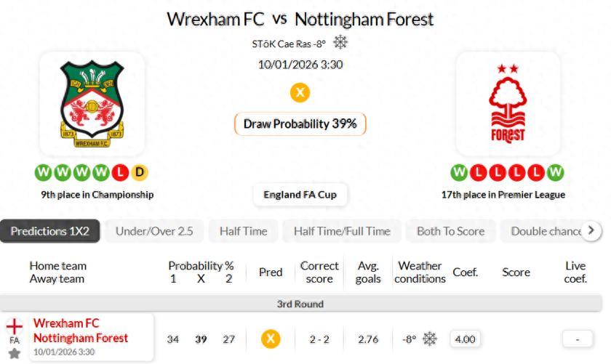This screenshot has height=364, width=611.
Task: Click the England FA Cup button
Action: click(300, 195)
